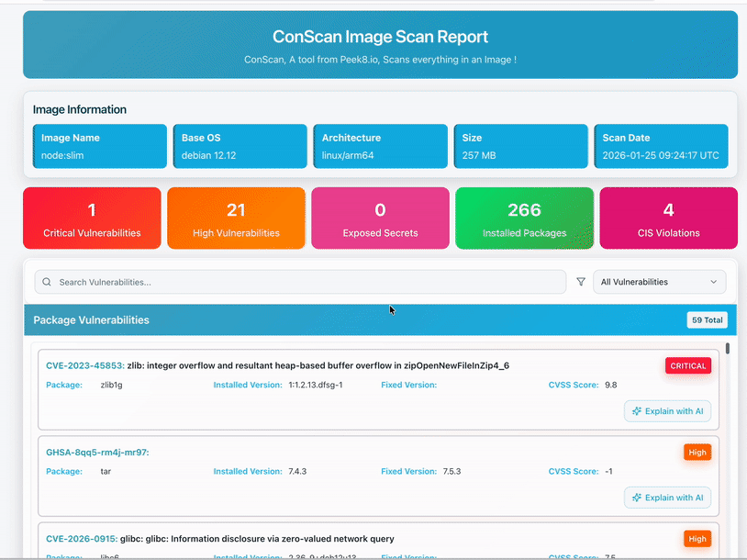
Task: Click installed version 1:1.2.13.dfsg-1
Action: point(316,385)
